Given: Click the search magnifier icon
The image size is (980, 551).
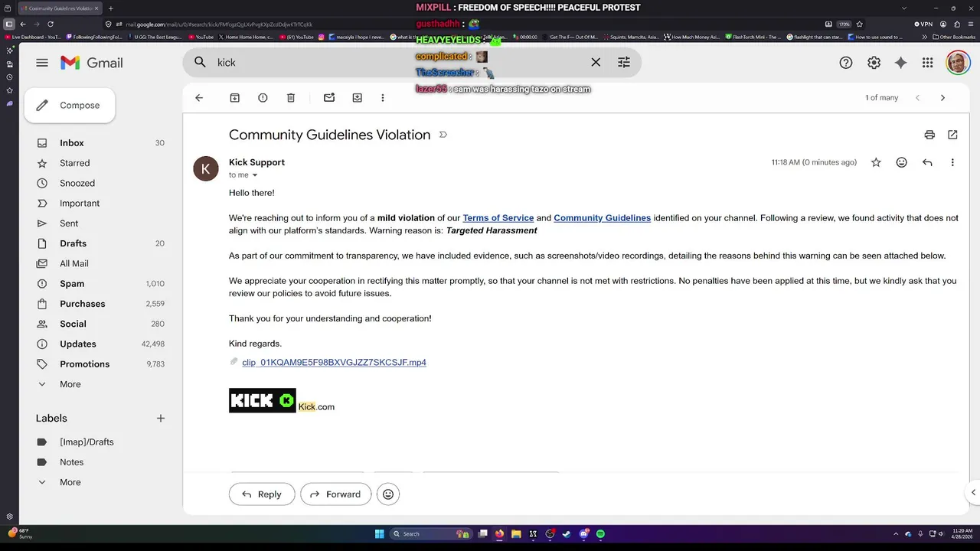Looking at the screenshot, I should coord(201,63).
